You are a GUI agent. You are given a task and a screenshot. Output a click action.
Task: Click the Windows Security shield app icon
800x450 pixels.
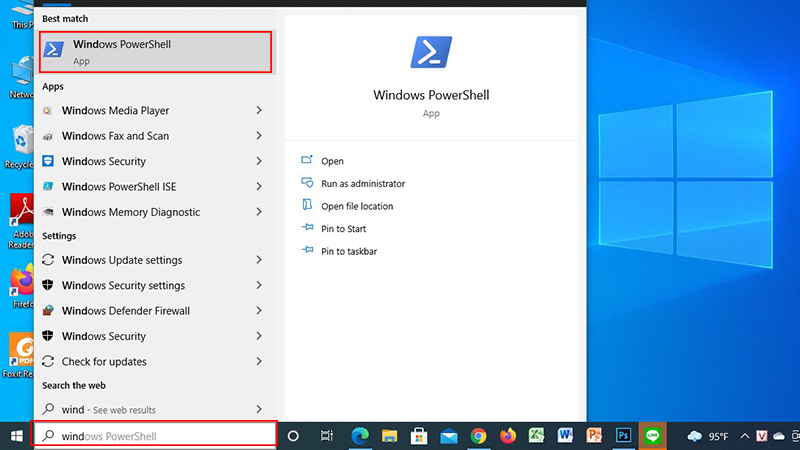(x=48, y=161)
